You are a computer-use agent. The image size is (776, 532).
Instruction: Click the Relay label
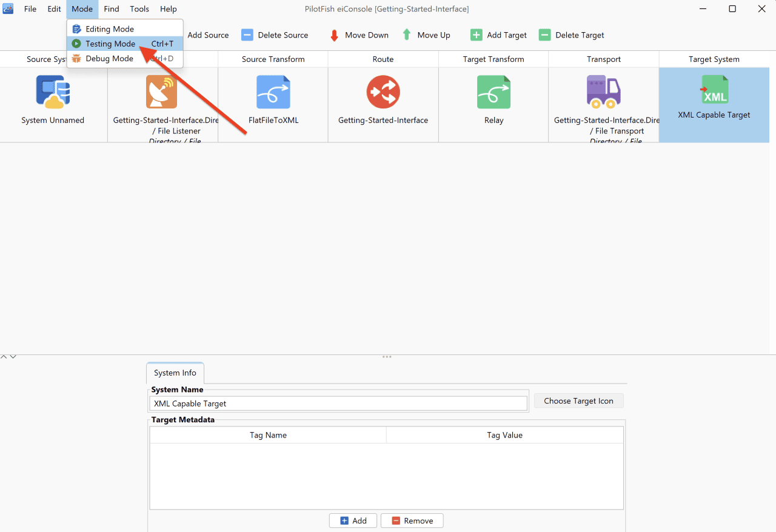[x=493, y=120]
